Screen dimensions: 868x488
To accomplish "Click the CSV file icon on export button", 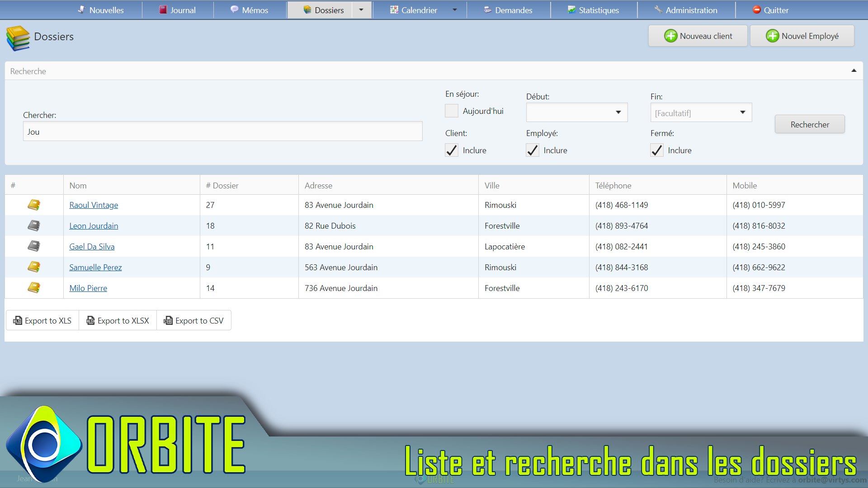I will 168,320.
